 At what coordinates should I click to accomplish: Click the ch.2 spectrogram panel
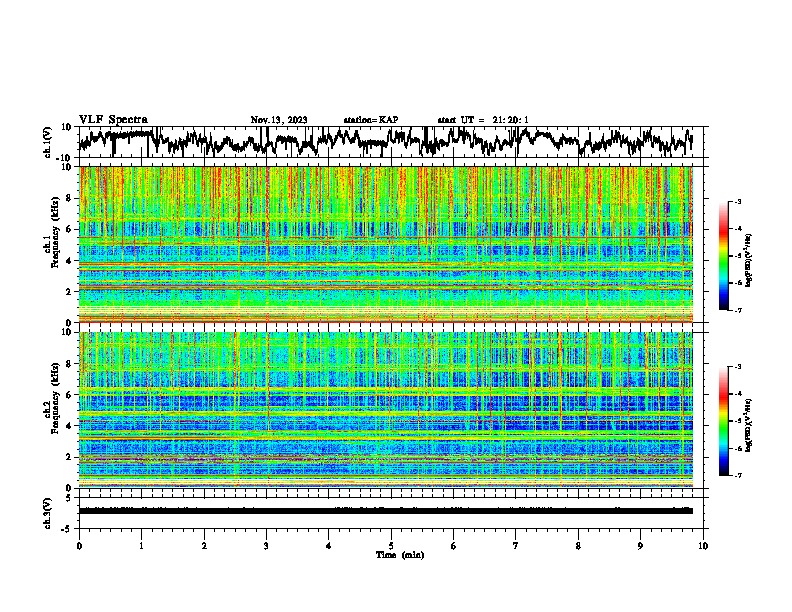[386, 410]
